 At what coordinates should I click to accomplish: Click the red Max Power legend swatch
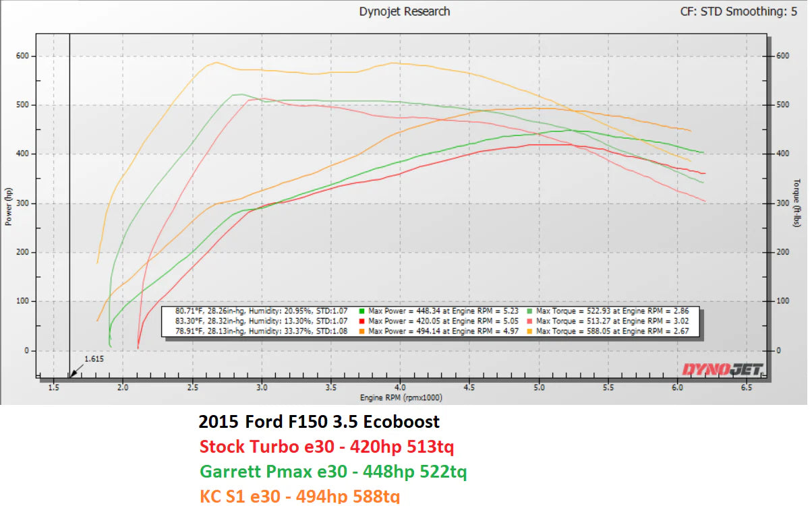pos(363,321)
